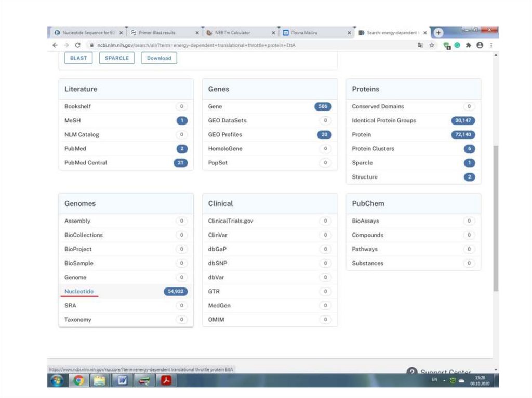Click the Support Center help icon
This screenshot has width=532, height=398.
411,371
